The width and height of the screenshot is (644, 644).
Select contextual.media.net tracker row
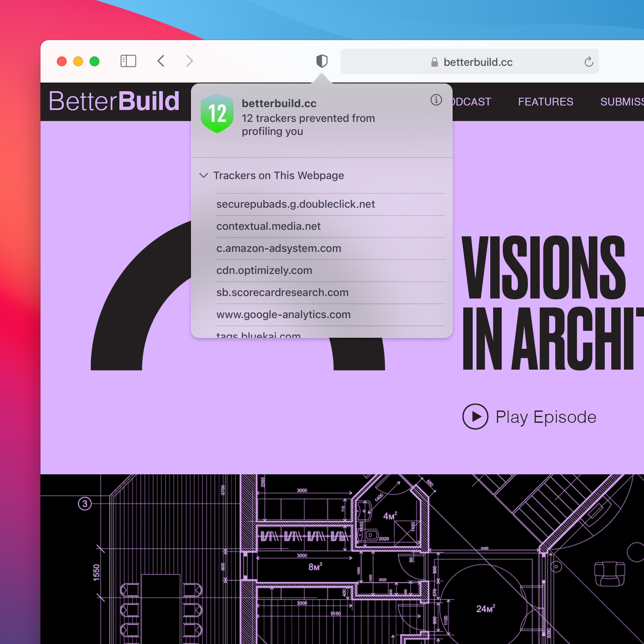(330, 227)
